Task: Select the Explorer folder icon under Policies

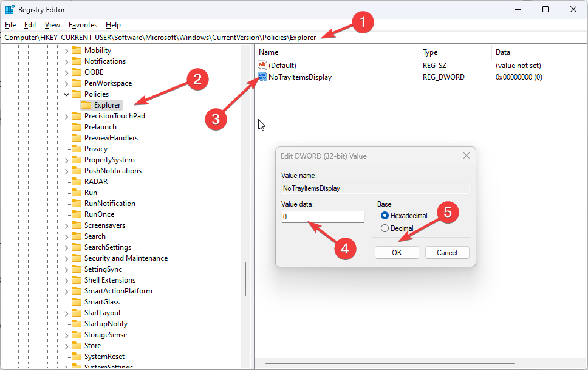Action: click(x=86, y=105)
